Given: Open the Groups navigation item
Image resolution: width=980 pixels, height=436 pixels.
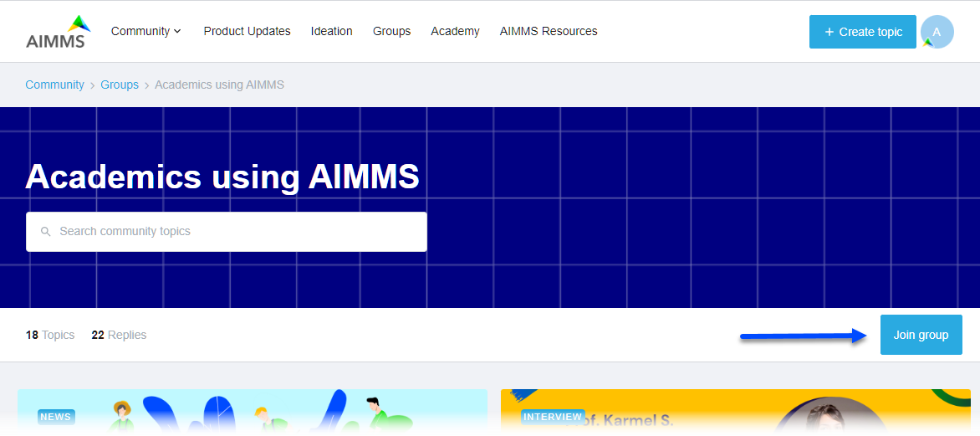Looking at the screenshot, I should coord(392,31).
